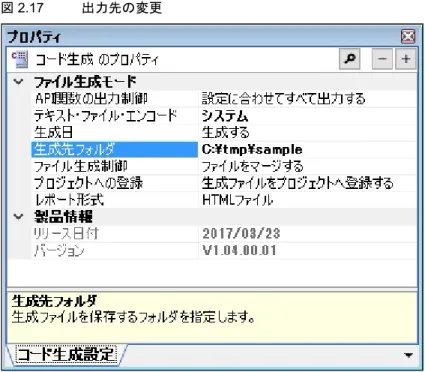Click the システム encoding value
This screenshot has width=425, height=372.
(x=225, y=116)
